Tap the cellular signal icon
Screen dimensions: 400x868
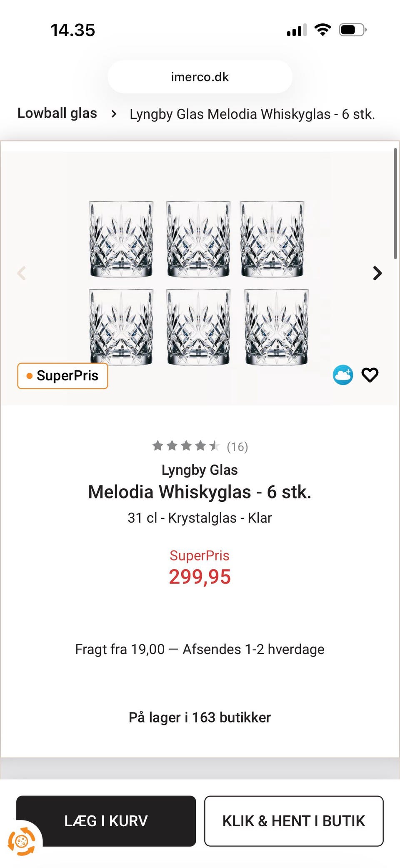pyautogui.click(x=296, y=30)
